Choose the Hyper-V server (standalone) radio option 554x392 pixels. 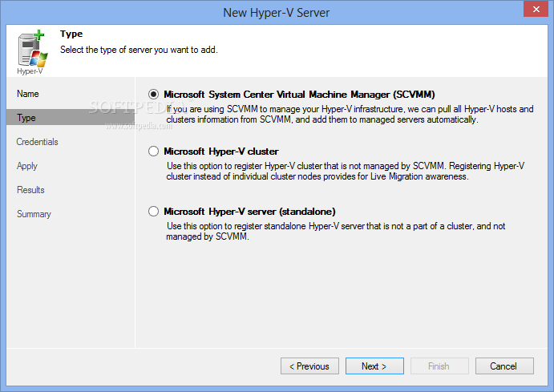click(153, 212)
